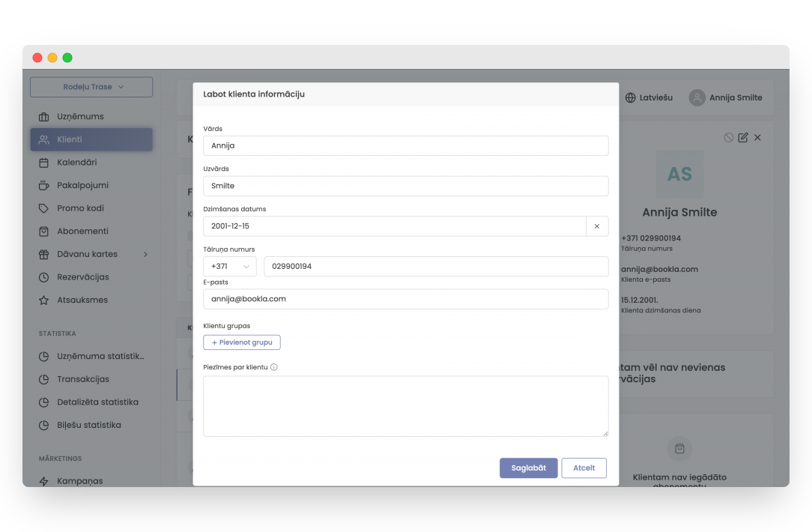This screenshot has height=532, width=812.
Task: Click the Atcelt button
Action: pyautogui.click(x=584, y=468)
